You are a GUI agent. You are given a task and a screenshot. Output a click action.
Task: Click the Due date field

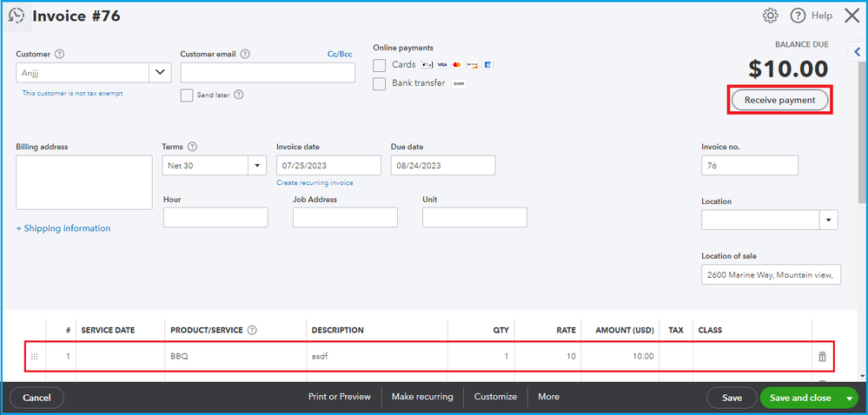[x=443, y=166]
